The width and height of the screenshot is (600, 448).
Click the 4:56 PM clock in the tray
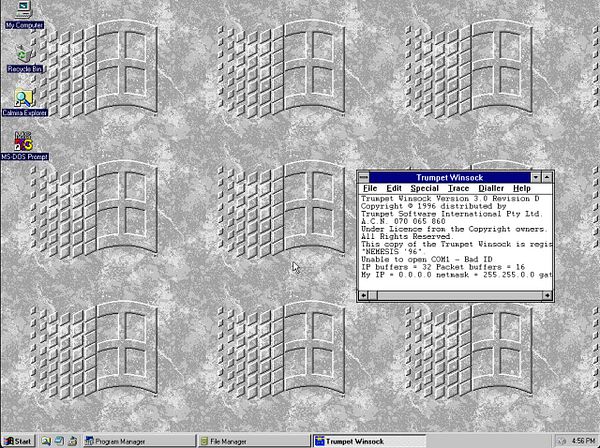[583, 441]
